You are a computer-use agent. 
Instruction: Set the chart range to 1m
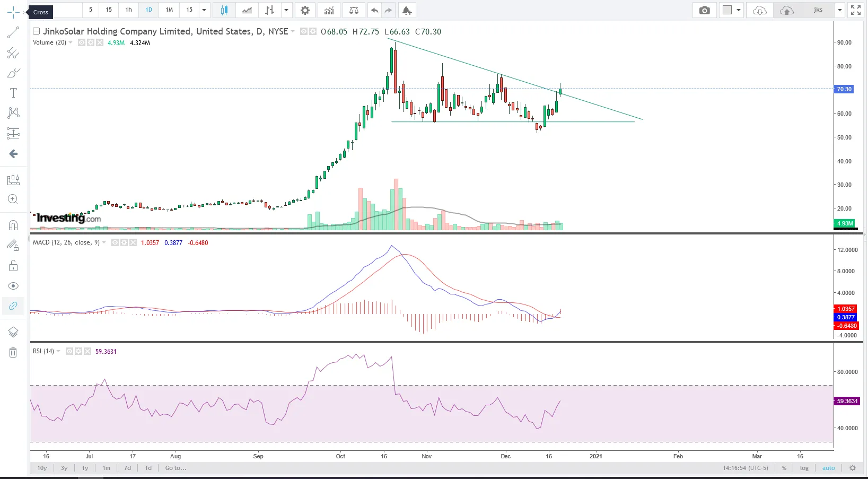pos(106,468)
